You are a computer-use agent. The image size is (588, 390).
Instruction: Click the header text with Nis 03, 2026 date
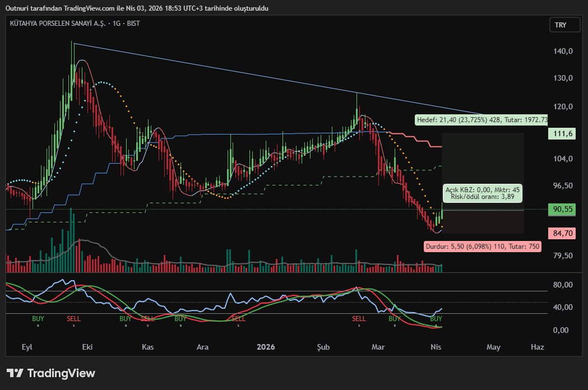pyautogui.click(x=137, y=8)
